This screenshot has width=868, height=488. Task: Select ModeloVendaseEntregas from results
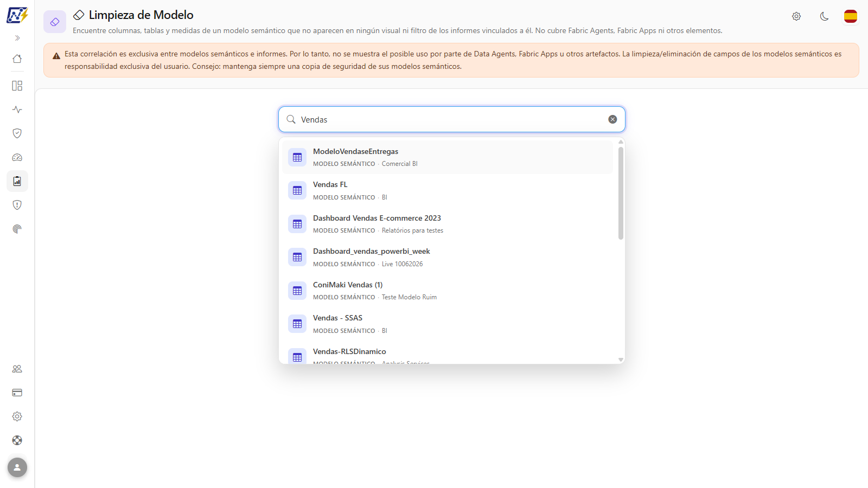point(448,157)
